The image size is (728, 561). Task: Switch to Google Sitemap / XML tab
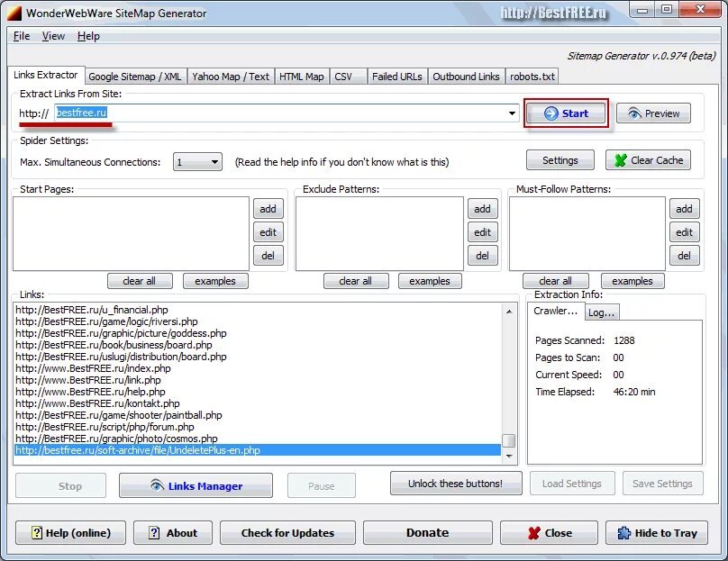(135, 77)
